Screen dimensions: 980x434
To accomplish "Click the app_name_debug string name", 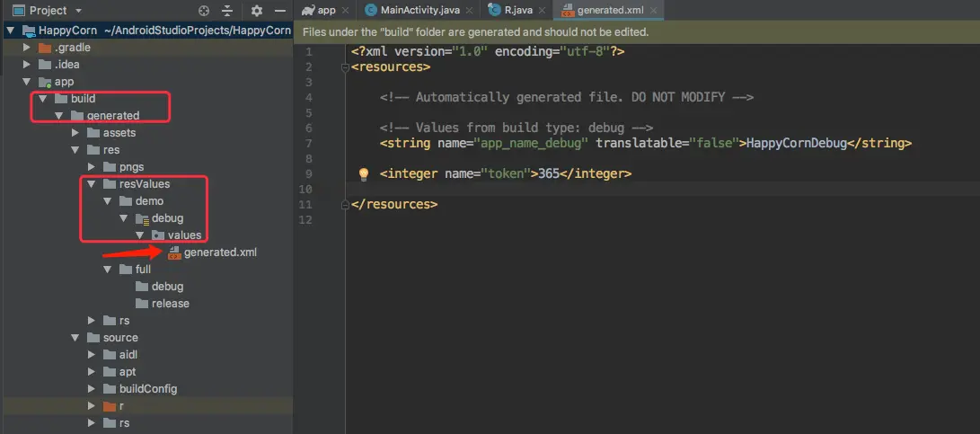I will click(532, 143).
